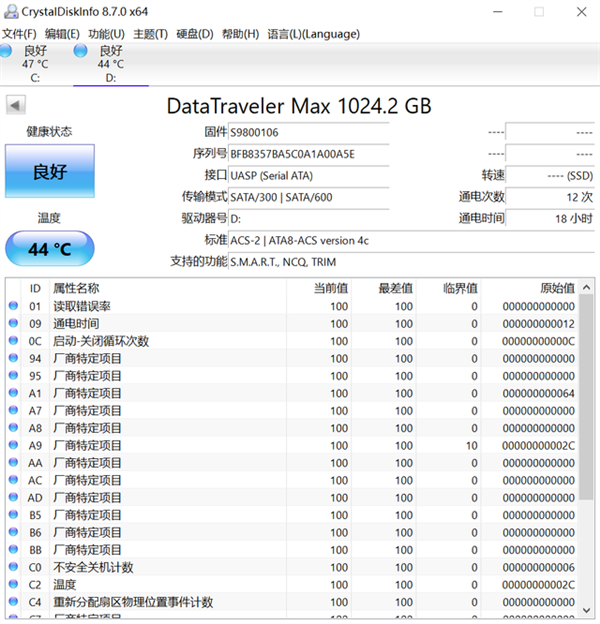
Task: Click the rotation rate value ---- (SSD)
Action: (550, 176)
